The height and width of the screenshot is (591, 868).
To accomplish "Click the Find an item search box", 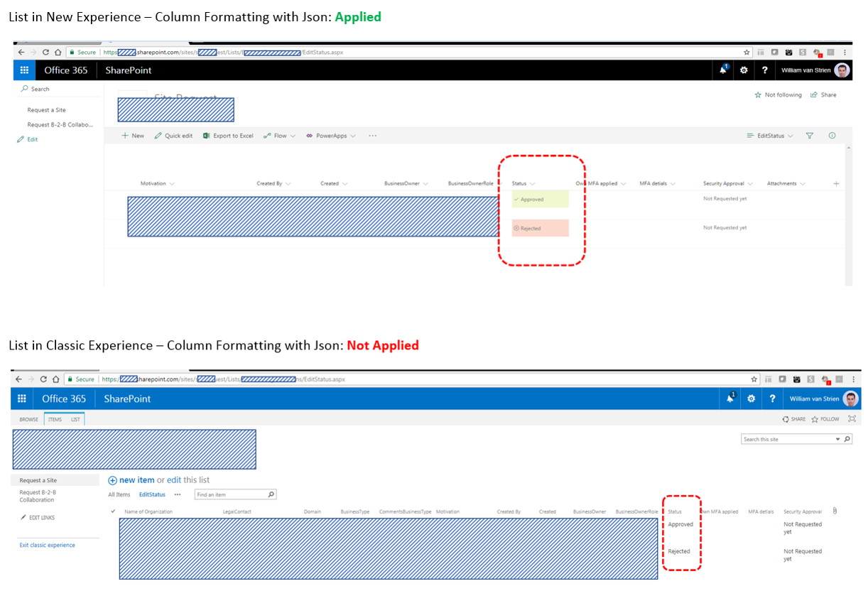I will click(x=234, y=494).
